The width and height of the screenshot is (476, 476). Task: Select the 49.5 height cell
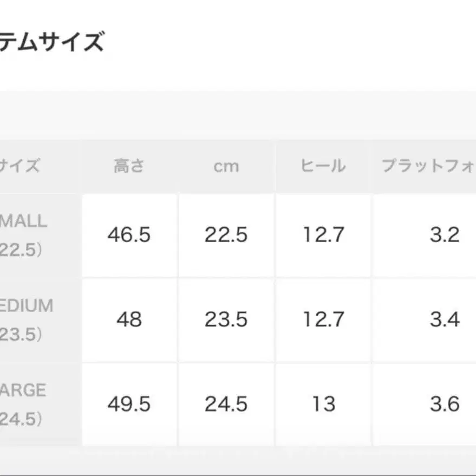tap(129, 404)
